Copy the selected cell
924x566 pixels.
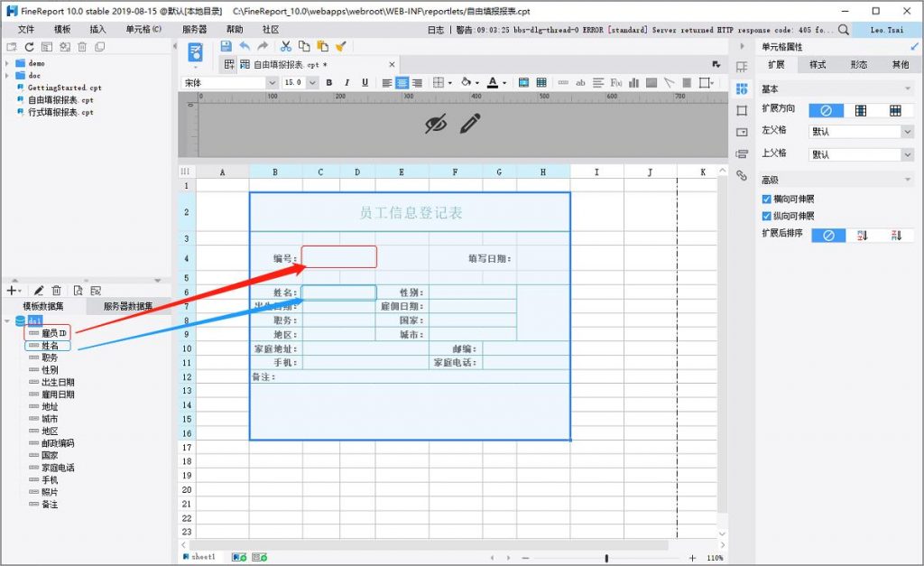[304, 46]
